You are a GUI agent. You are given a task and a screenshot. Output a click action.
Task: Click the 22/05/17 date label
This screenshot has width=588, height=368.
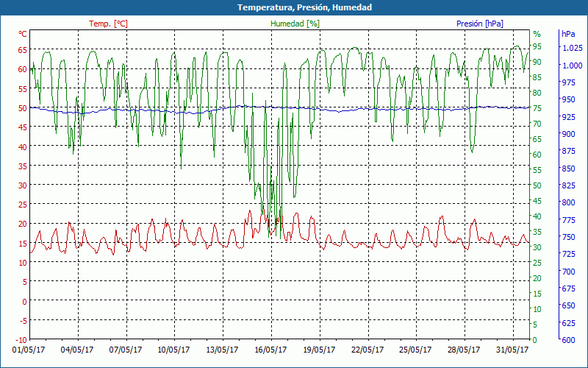coord(367,350)
